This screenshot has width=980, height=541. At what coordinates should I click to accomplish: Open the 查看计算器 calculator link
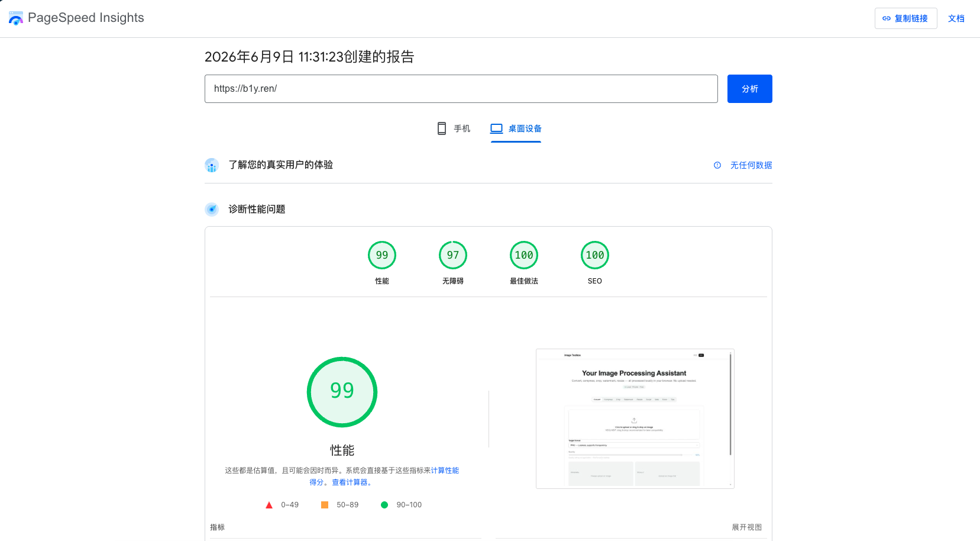pyautogui.click(x=350, y=482)
